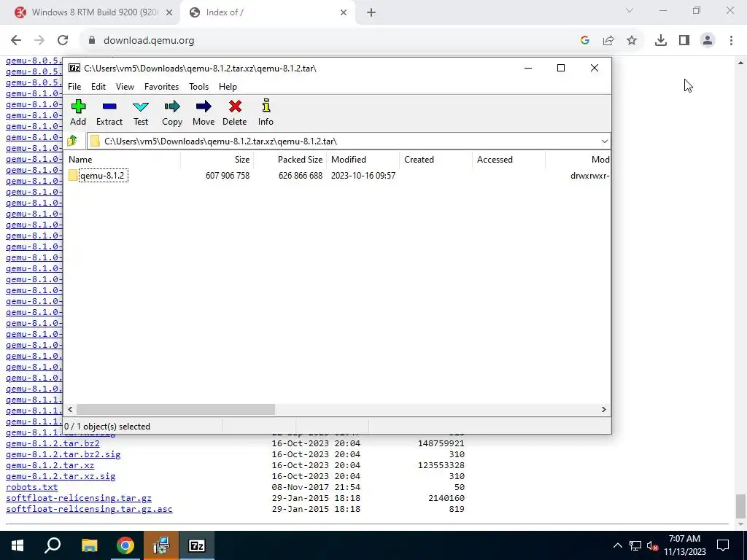Click the Copy toolbar icon
The image size is (747, 560).
coord(172,112)
